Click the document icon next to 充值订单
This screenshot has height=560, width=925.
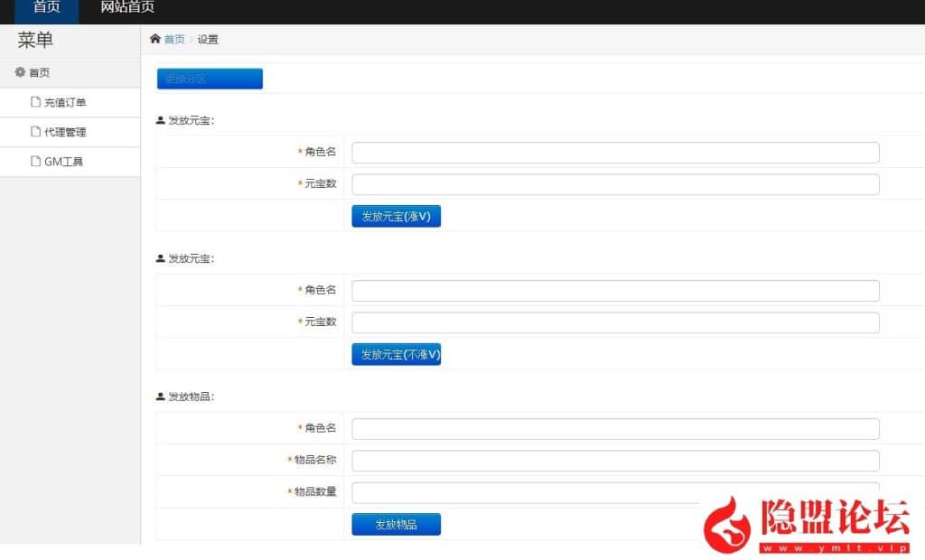[x=36, y=102]
